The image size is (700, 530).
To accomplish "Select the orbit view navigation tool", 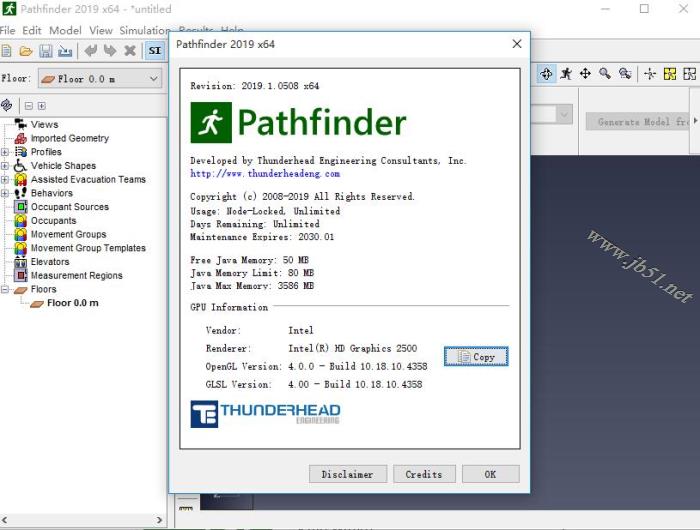I will point(546,74).
